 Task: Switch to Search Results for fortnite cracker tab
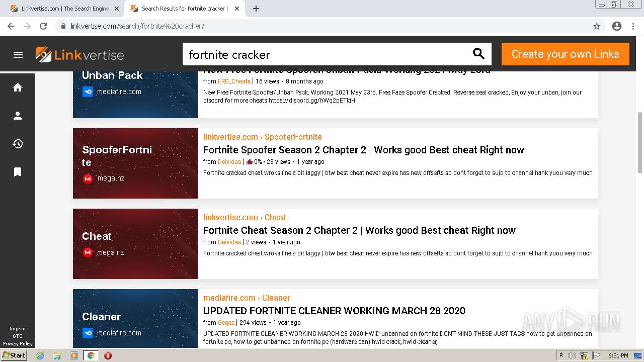point(184,9)
